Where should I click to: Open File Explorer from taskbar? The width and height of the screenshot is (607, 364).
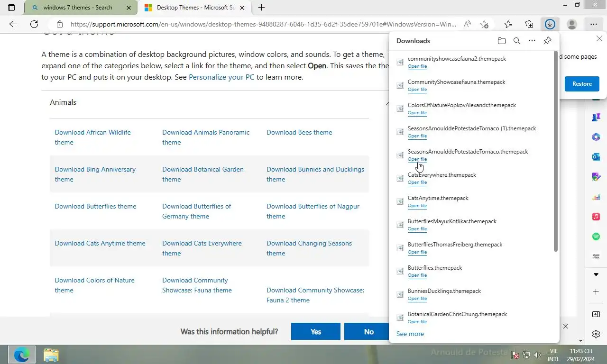(x=51, y=355)
